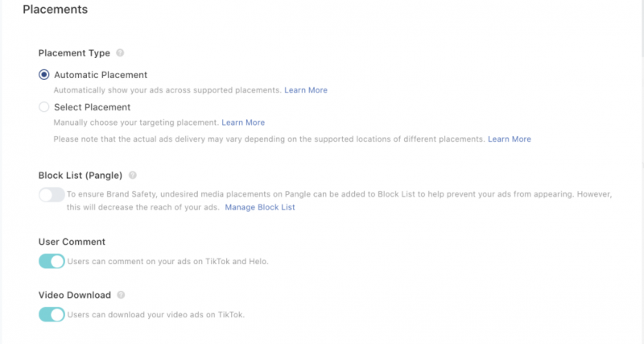Enable the Block List (Pangle) toggle
Viewport: 644px width, 344px height.
click(x=52, y=195)
